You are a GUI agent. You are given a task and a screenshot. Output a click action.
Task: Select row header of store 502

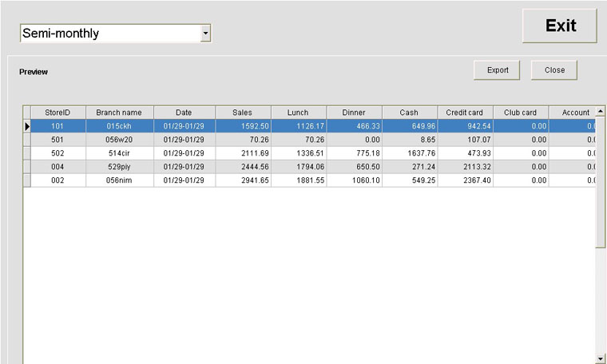[x=27, y=153]
